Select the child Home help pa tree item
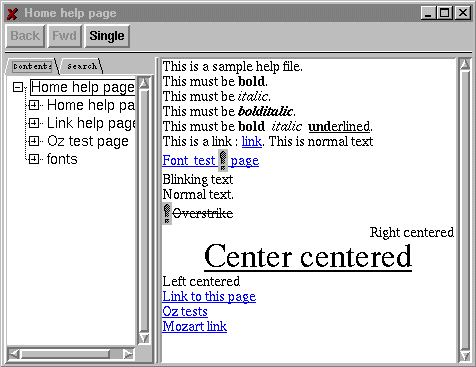Screen dimensions: 476x367 pyautogui.click(x=91, y=105)
